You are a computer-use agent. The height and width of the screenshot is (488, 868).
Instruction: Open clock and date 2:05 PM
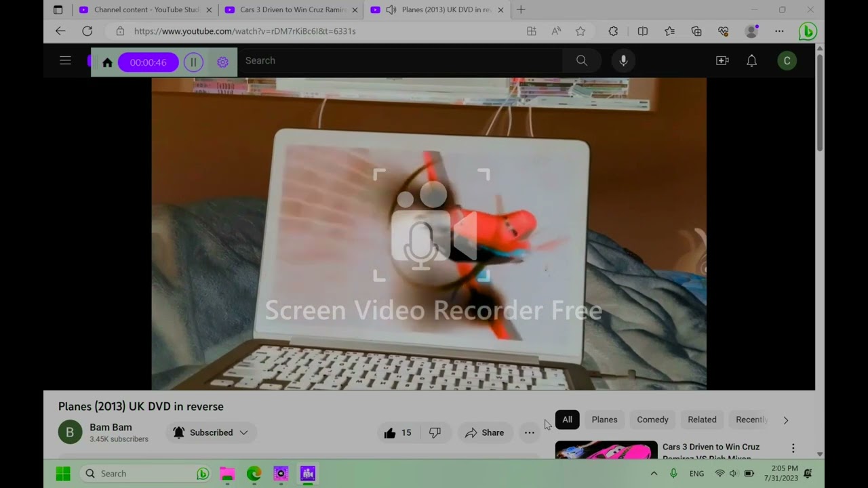(x=781, y=473)
